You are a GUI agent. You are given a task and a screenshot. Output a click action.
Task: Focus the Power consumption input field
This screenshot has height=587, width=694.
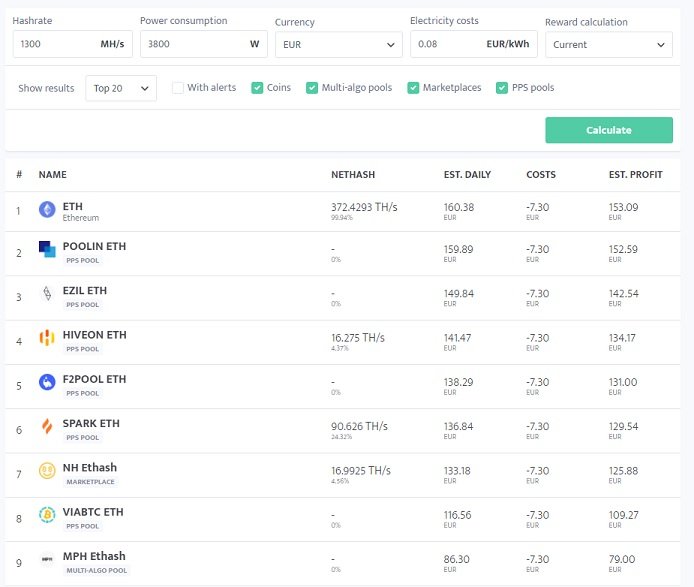(204, 44)
